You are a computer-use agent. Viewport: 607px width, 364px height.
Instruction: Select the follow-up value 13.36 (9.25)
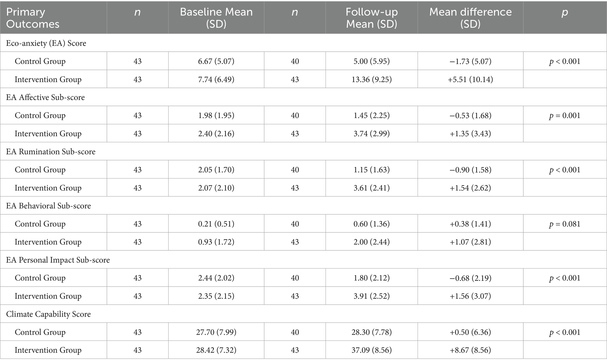tap(371, 79)
